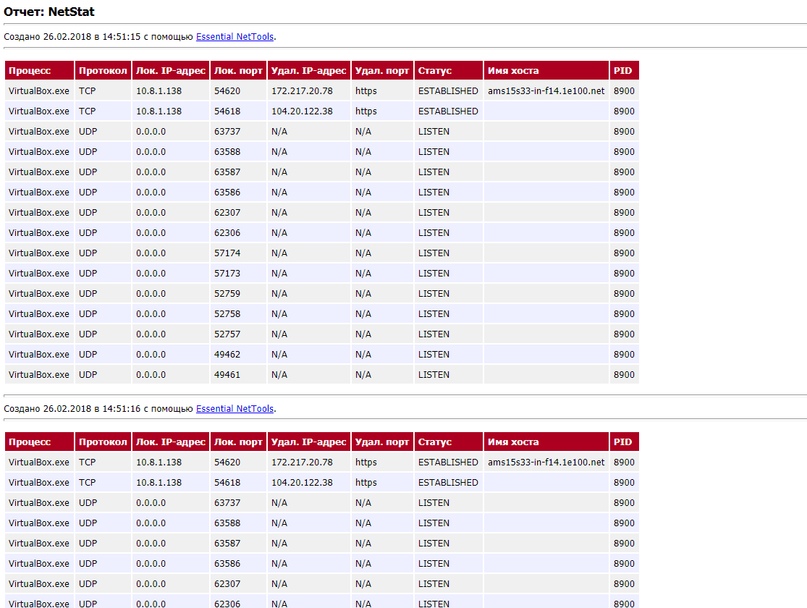
Task: Click the Удал. порт header in second table
Action: [x=381, y=442]
